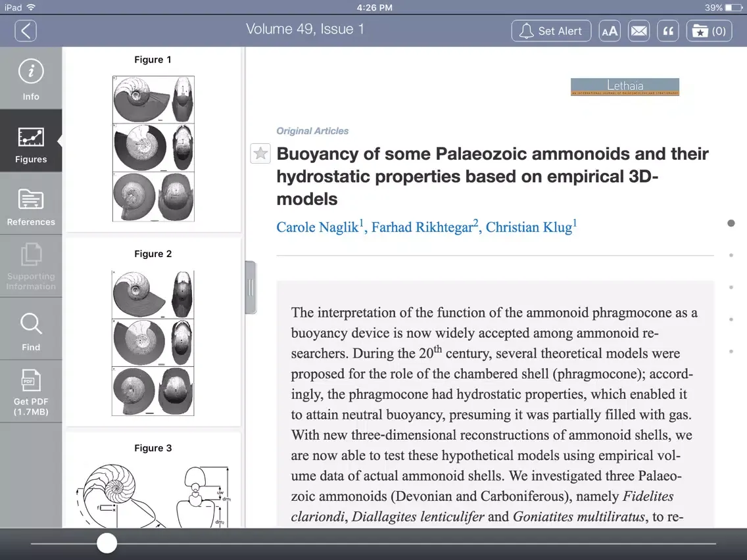The image size is (747, 560).
Task: Toggle the star to favorite this article
Action: pyautogui.click(x=260, y=153)
